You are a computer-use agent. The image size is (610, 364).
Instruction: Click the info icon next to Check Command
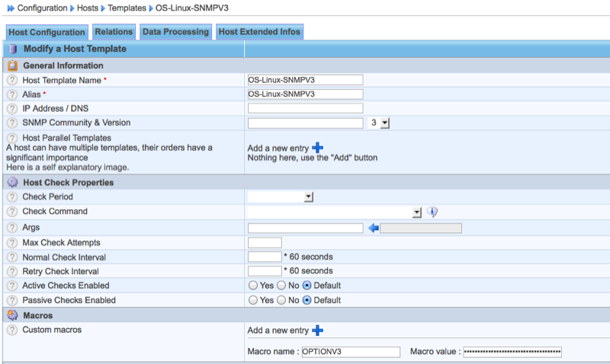(x=432, y=212)
